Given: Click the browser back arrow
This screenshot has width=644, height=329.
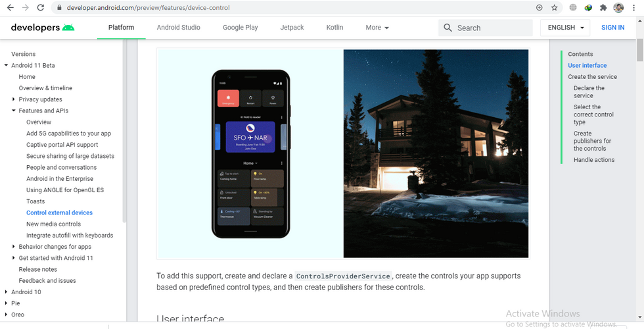Looking at the screenshot, I should coord(11,7).
